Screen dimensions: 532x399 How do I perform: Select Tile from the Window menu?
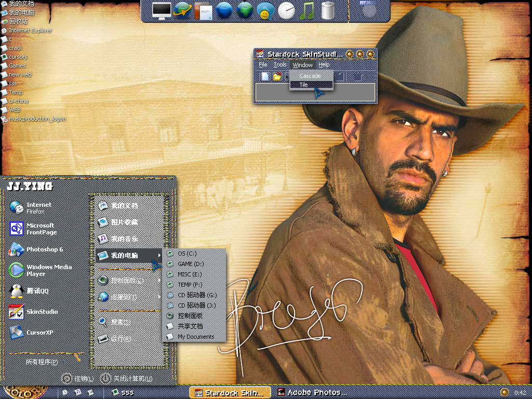(x=303, y=85)
